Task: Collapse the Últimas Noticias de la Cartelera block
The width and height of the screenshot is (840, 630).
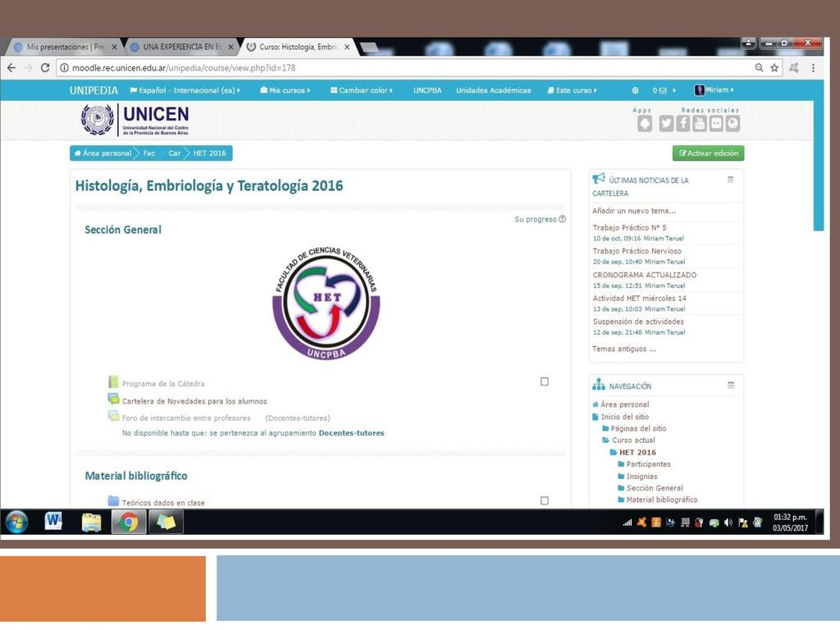Action: (x=730, y=180)
